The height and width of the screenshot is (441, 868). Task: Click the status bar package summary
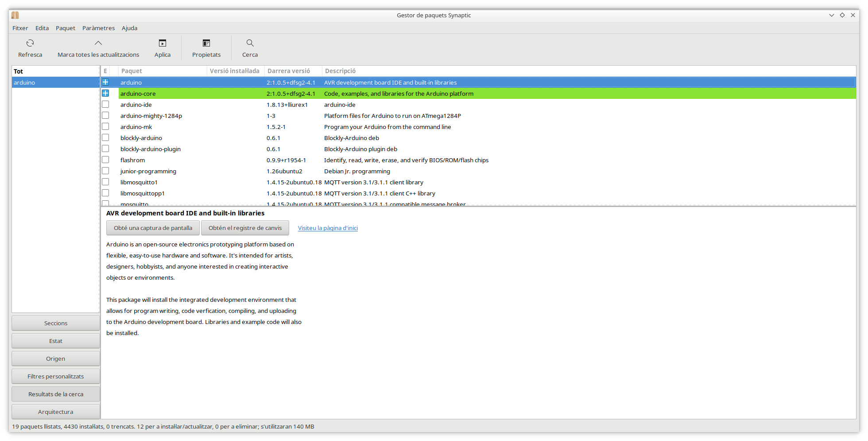tap(163, 426)
